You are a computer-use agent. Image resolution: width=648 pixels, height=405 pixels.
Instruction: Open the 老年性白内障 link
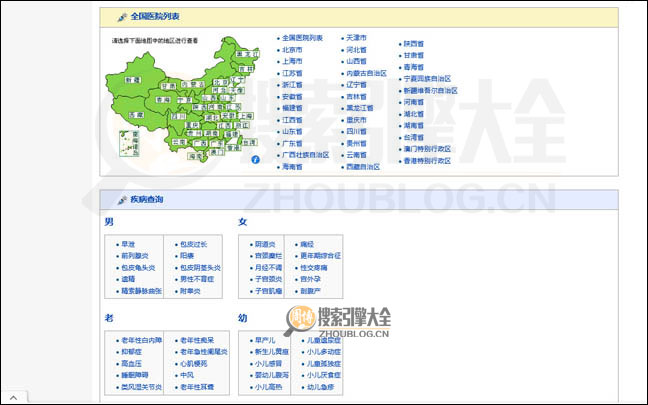tap(141, 340)
